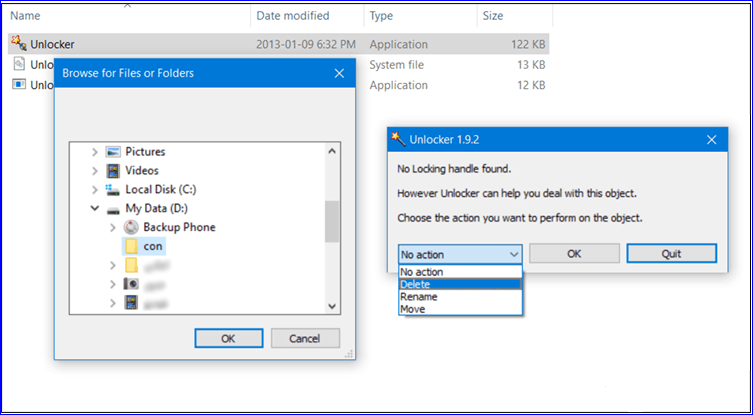This screenshot has width=753, height=415.
Task: Choose Rename from the action list
Action: point(460,296)
